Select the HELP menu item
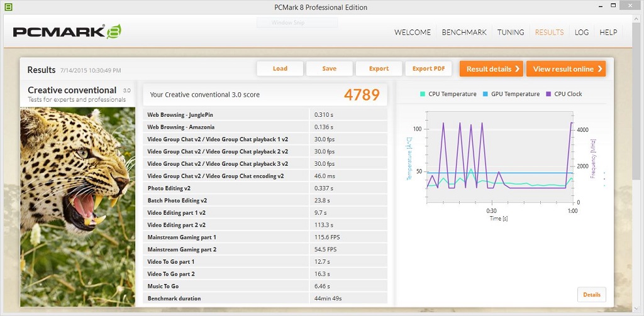Viewport: 644px width, 316px height. click(x=608, y=32)
